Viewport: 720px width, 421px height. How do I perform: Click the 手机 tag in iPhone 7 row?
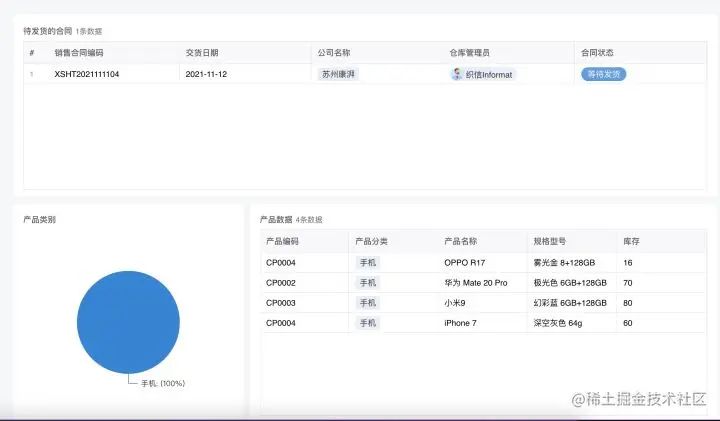[x=368, y=323]
